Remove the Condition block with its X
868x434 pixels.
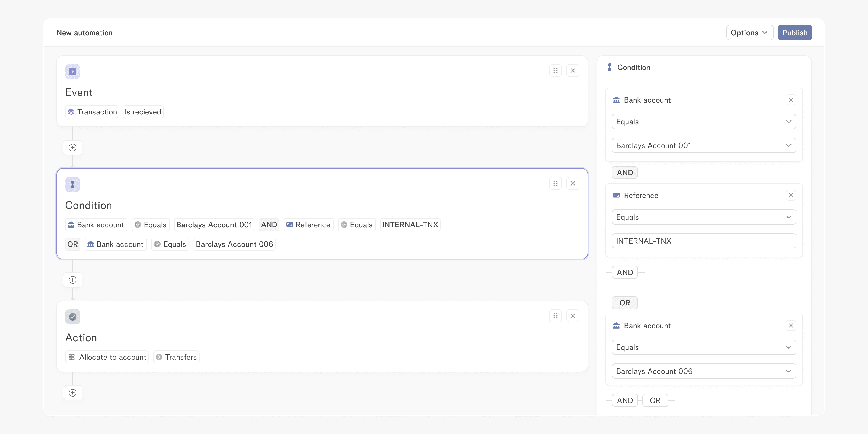click(x=573, y=184)
